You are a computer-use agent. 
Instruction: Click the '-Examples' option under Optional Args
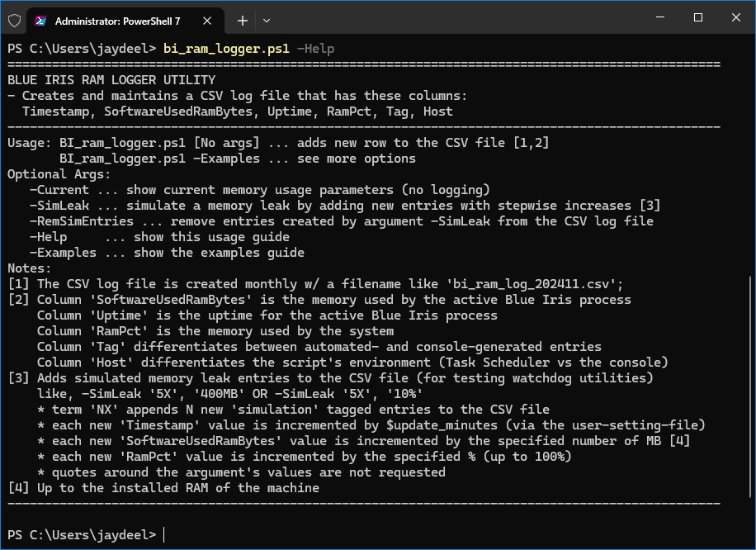click(63, 253)
